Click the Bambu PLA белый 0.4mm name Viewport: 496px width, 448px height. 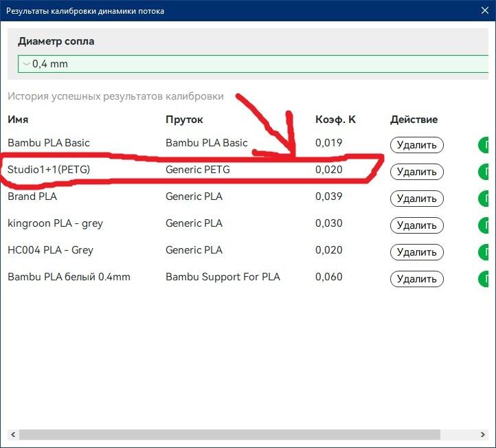point(69,277)
